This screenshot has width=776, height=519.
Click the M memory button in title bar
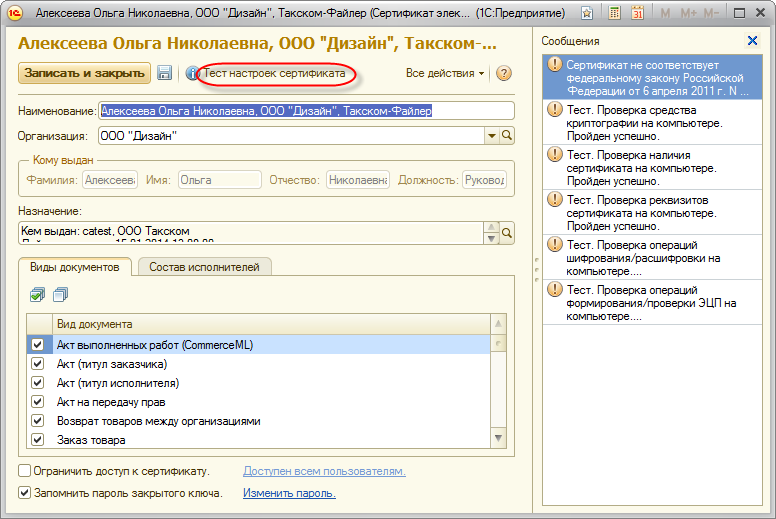coord(666,13)
